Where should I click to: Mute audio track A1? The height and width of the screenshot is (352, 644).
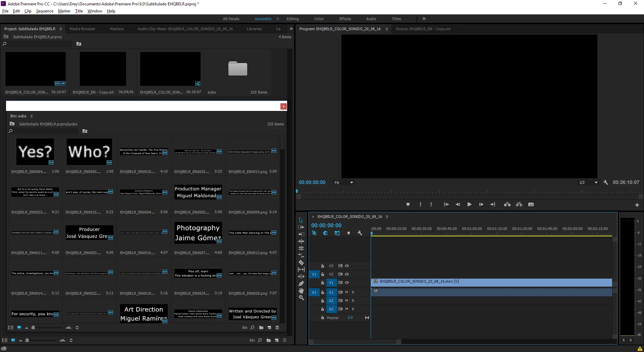(x=347, y=292)
